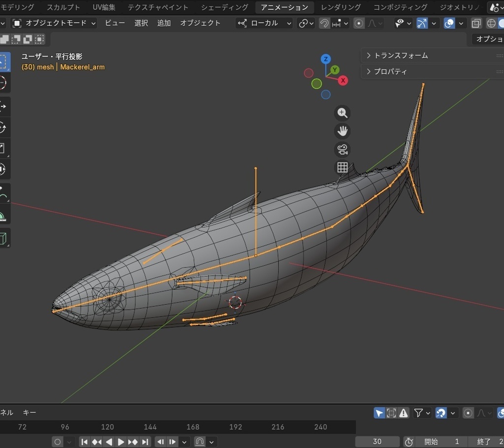The width and height of the screenshot is (504, 448).
Task: Open the timeline filter dropdown
Action: (422, 413)
